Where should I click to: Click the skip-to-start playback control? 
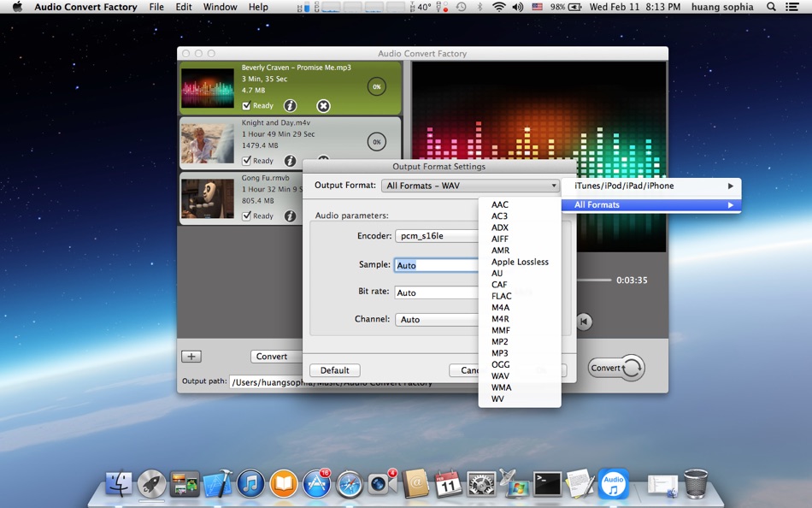click(x=584, y=322)
